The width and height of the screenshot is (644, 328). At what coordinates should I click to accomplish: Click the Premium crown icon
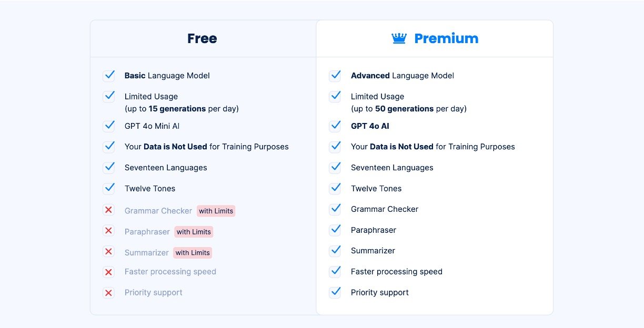(x=399, y=38)
